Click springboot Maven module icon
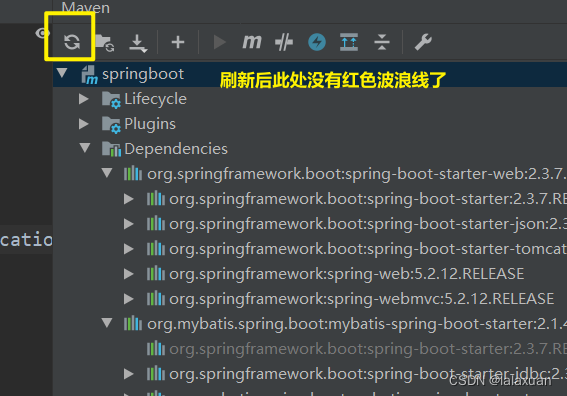The height and width of the screenshot is (396, 567). coord(89,74)
